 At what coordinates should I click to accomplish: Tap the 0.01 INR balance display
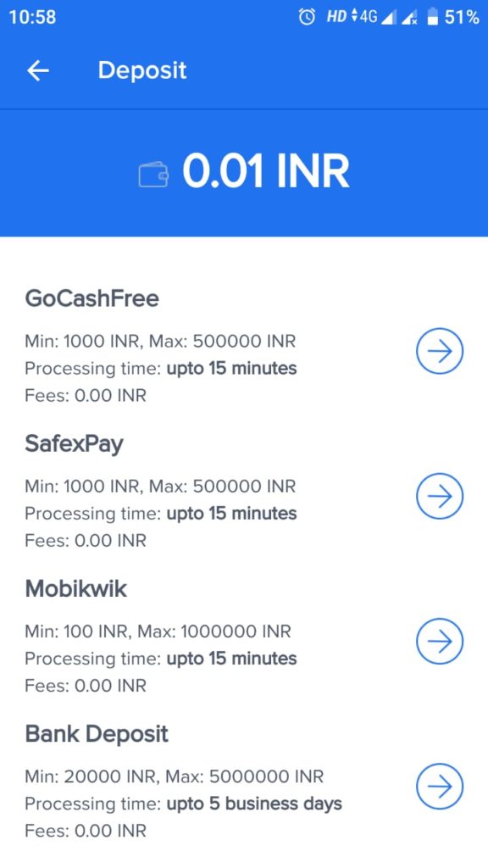click(x=264, y=170)
